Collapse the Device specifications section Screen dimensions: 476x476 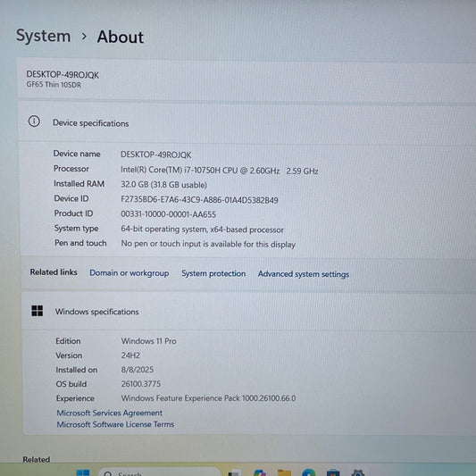(x=247, y=122)
